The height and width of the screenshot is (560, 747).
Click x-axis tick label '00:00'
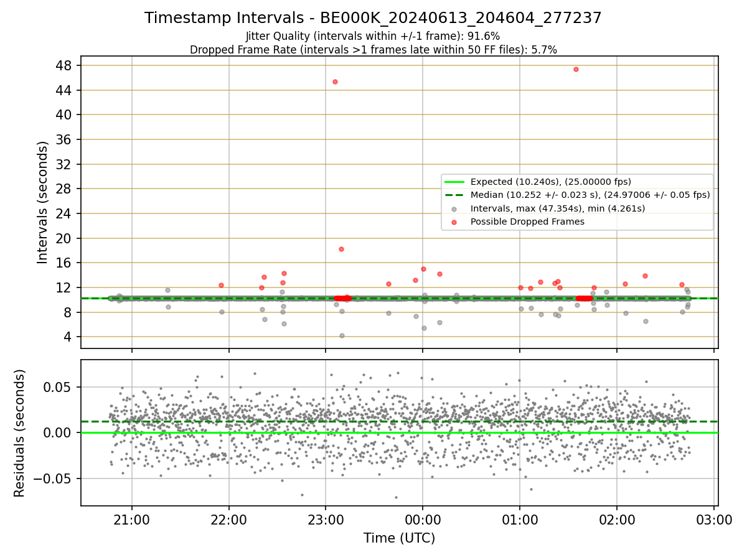coord(423,519)
